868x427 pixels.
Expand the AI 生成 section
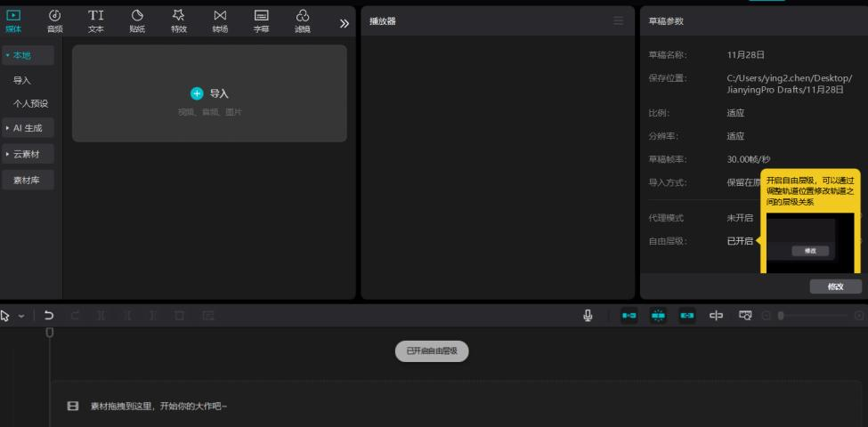(27, 128)
